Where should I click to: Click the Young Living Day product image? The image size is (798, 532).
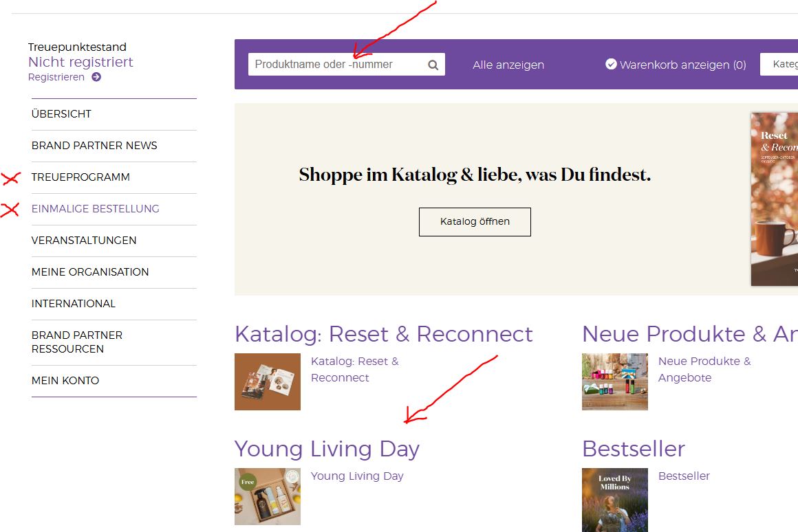(268, 496)
